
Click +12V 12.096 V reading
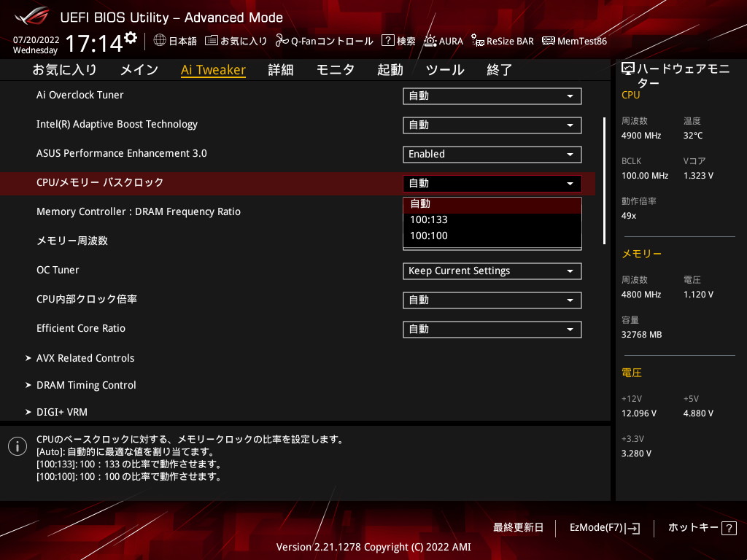(639, 413)
